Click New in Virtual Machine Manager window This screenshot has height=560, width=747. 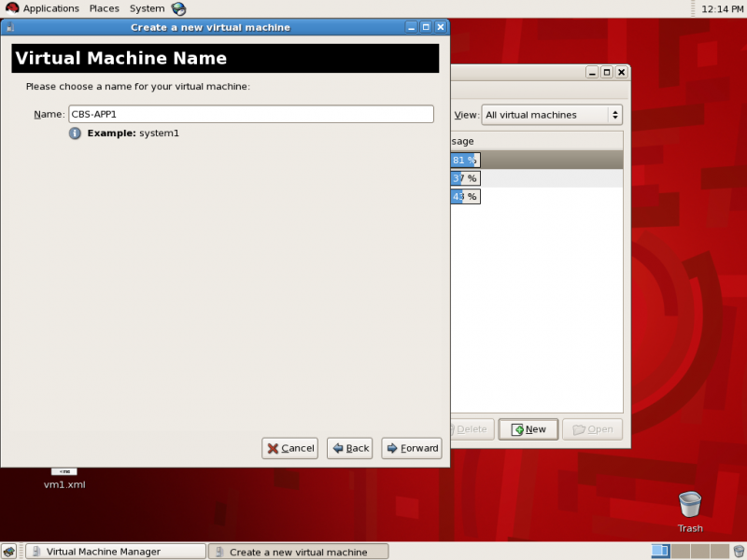coord(528,429)
